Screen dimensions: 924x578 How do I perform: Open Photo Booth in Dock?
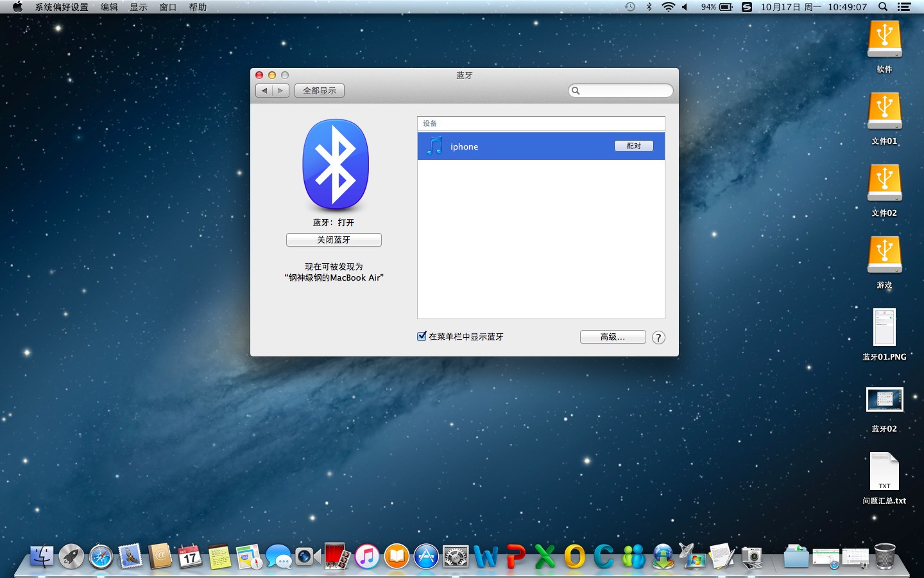pos(338,556)
